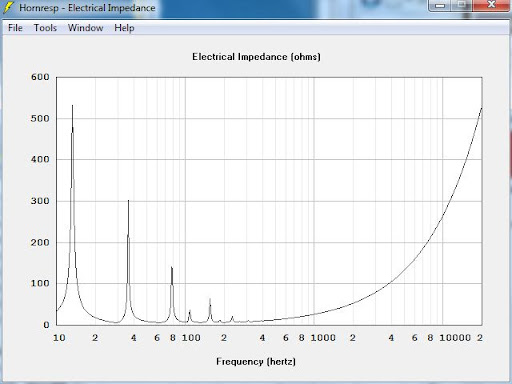Open the Window menu

tap(85, 28)
